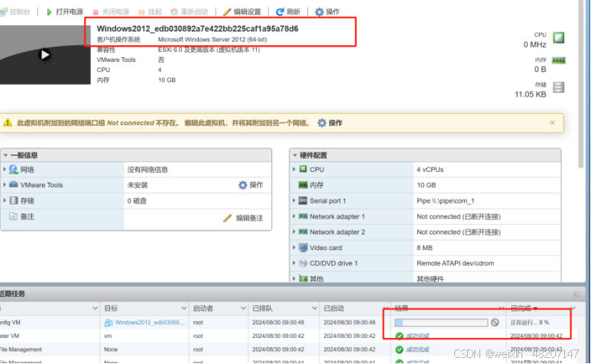591x364 pixels.
Task: Open the Queued (已排队) column dropdown
Action: 314,308
